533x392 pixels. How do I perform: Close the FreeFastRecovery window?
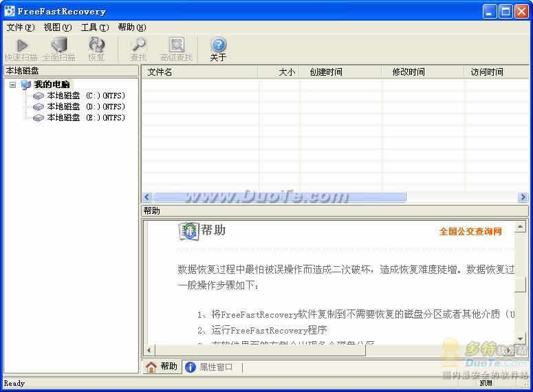coord(521,12)
